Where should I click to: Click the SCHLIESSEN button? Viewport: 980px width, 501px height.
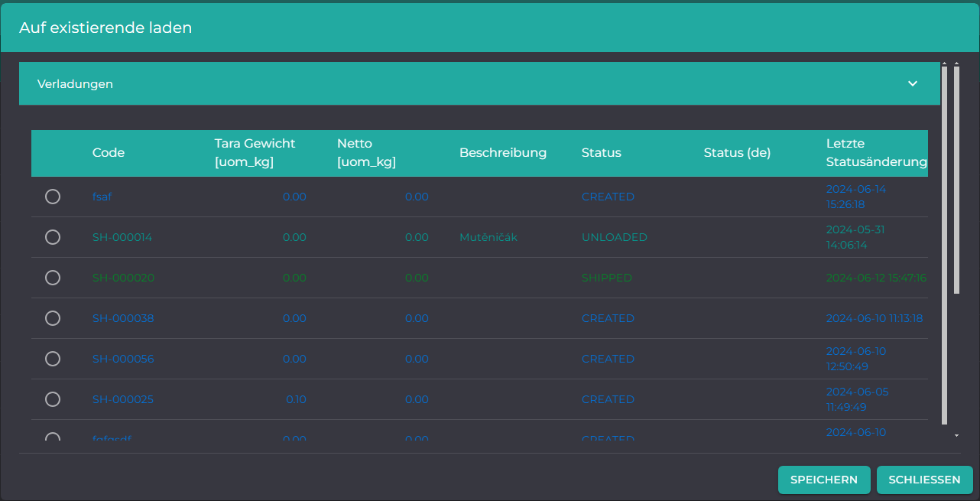[924, 480]
